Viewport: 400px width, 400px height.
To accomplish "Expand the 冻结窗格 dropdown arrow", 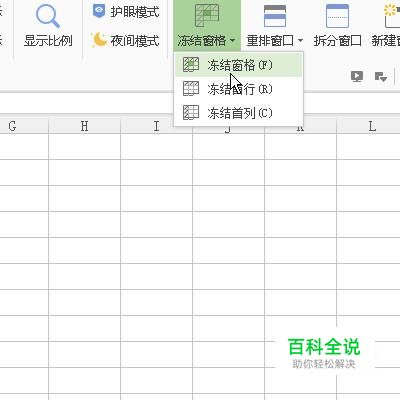I will coord(232,41).
